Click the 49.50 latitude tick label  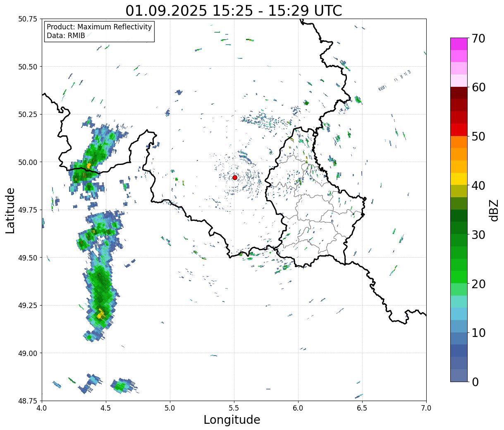[x=27, y=258]
